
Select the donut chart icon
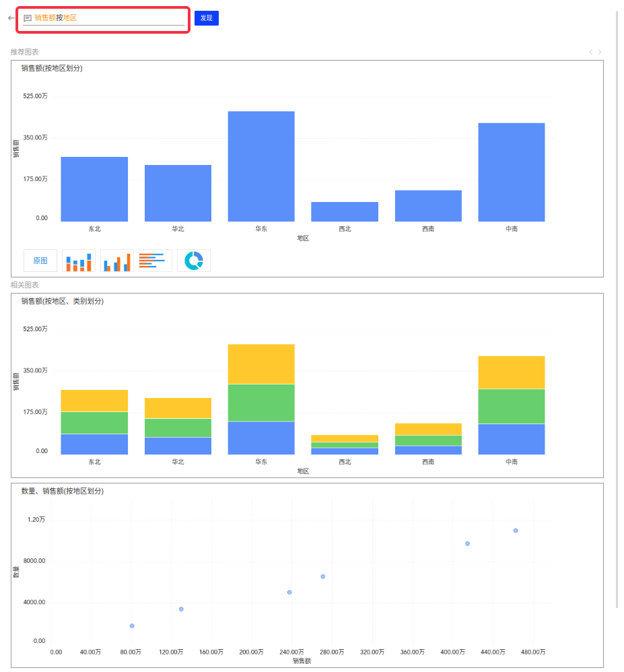coord(194,261)
